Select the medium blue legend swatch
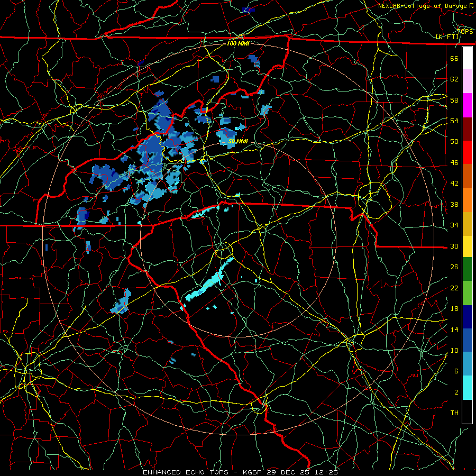This screenshot has width=476, height=476. (467, 340)
